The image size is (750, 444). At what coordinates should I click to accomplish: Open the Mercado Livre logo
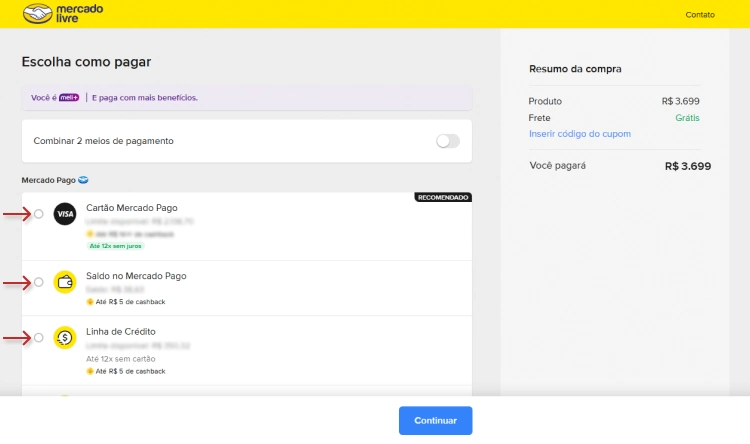(63, 13)
